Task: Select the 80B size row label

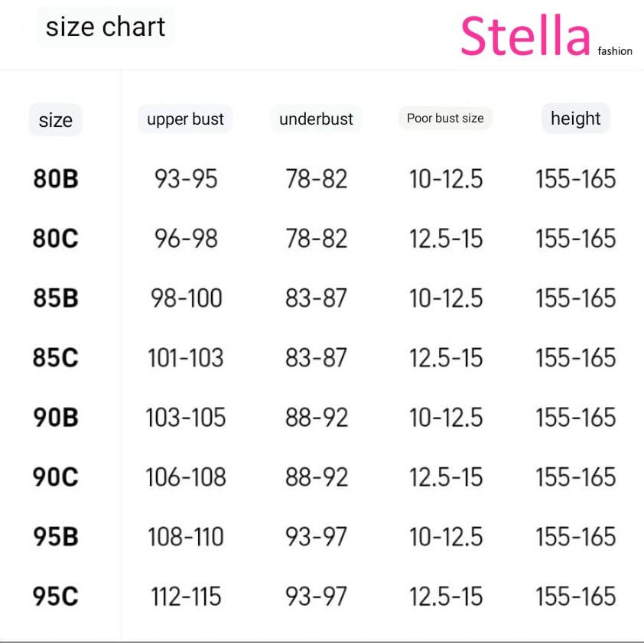Action: [55, 179]
